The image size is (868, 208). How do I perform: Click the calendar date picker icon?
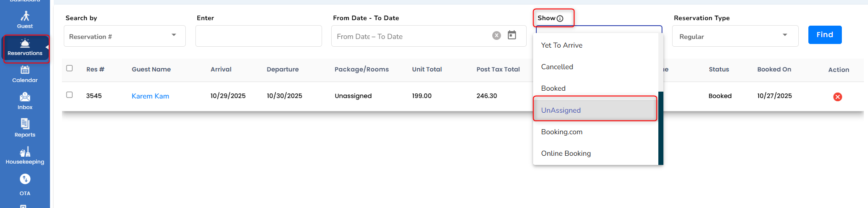point(512,35)
